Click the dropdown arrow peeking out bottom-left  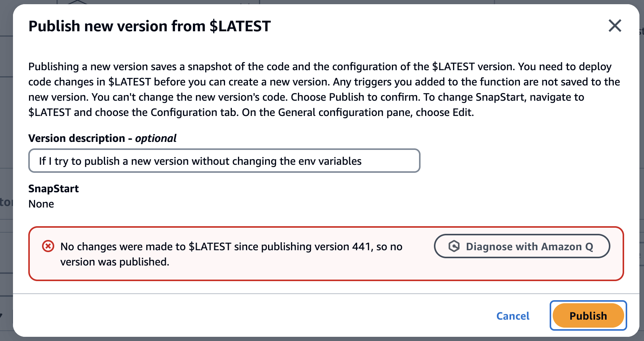(1, 316)
